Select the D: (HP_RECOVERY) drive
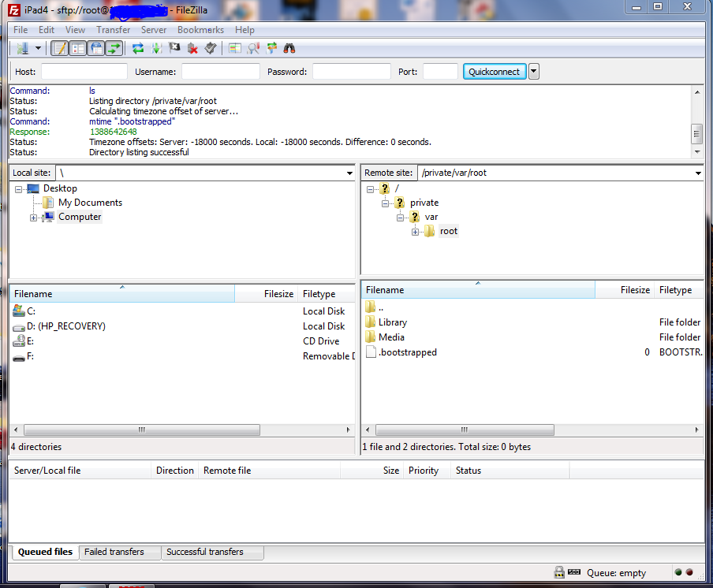 point(66,326)
